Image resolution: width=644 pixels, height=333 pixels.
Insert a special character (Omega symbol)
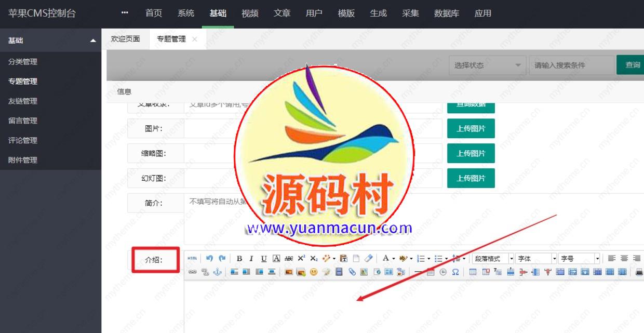point(455,272)
